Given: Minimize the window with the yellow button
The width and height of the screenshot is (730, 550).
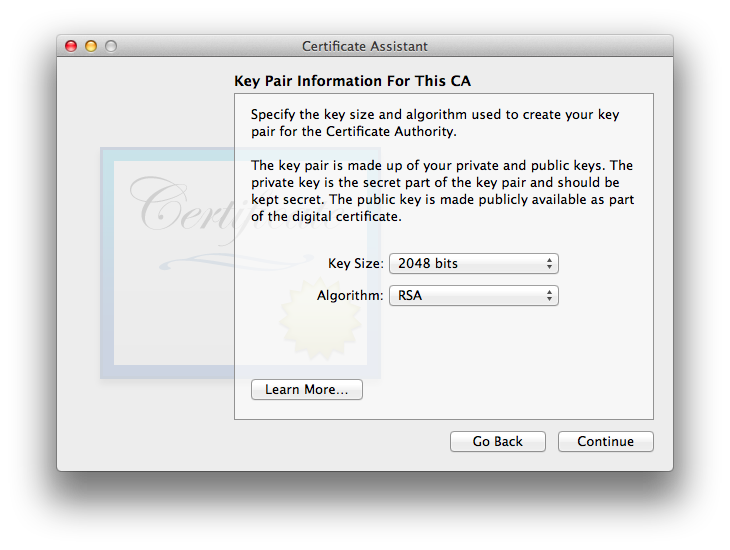Looking at the screenshot, I should (x=91, y=46).
